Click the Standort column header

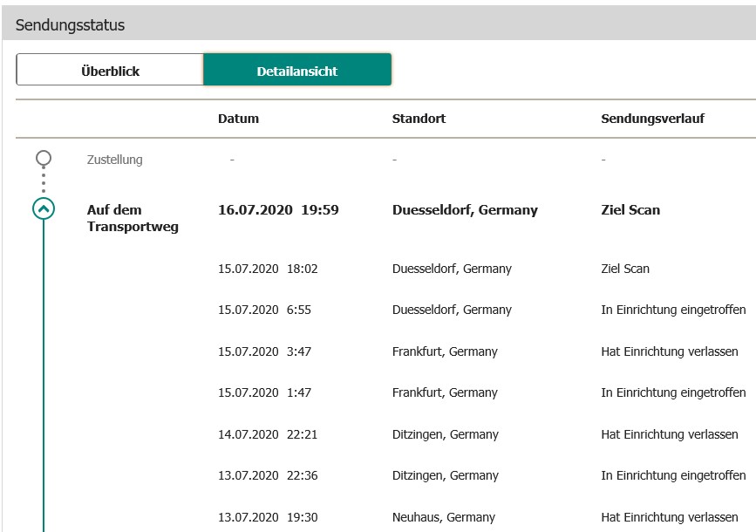(419, 119)
